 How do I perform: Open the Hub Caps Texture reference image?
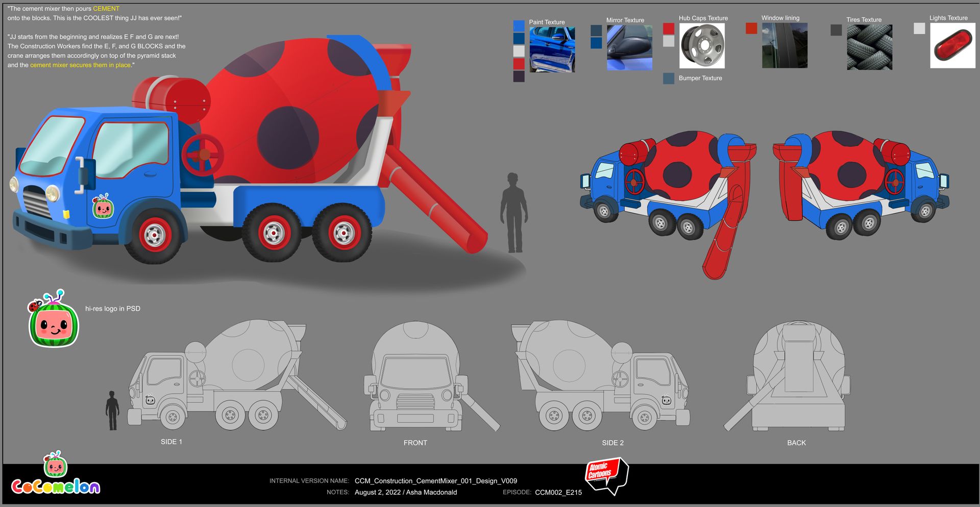point(702,46)
